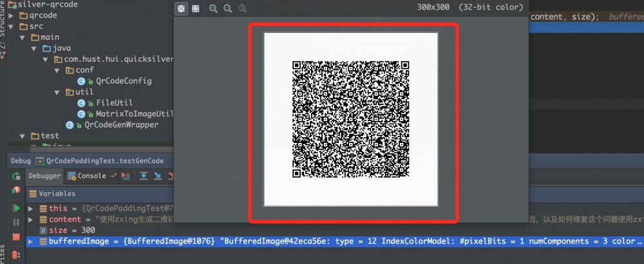644x264 pixels.
Task: Click the generated QR code image preview
Action: [350, 119]
